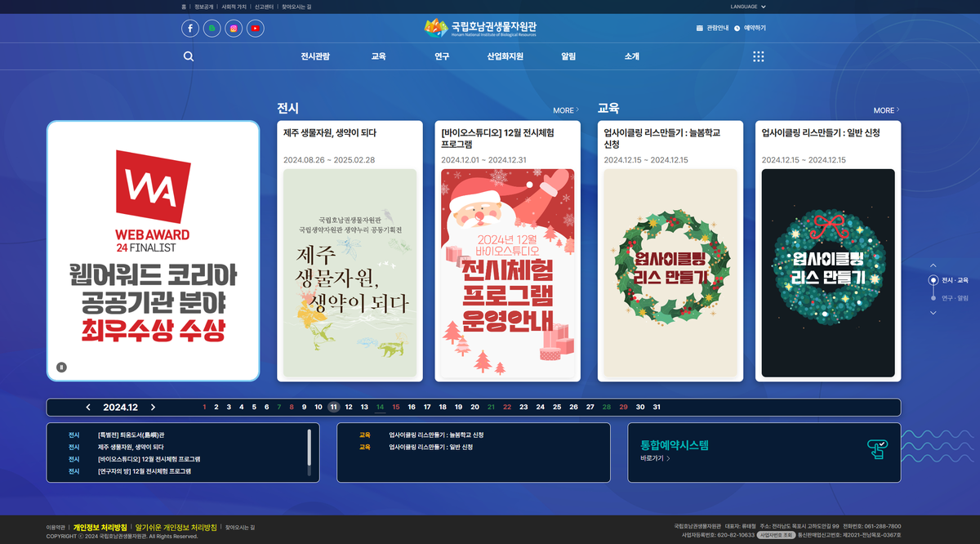Open the 제주 생물자원, 생약이 되다 exhibition poster
This screenshot has height=544, width=980.
pyautogui.click(x=350, y=273)
